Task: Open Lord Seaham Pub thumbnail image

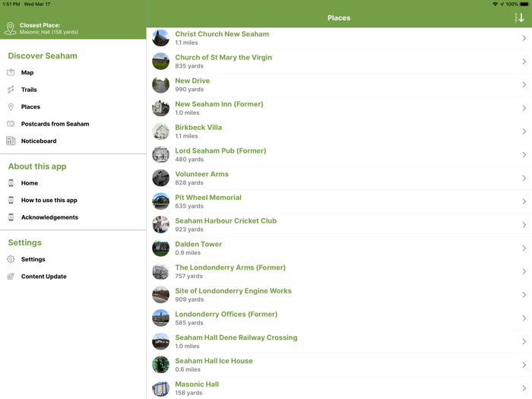Action: (x=160, y=155)
